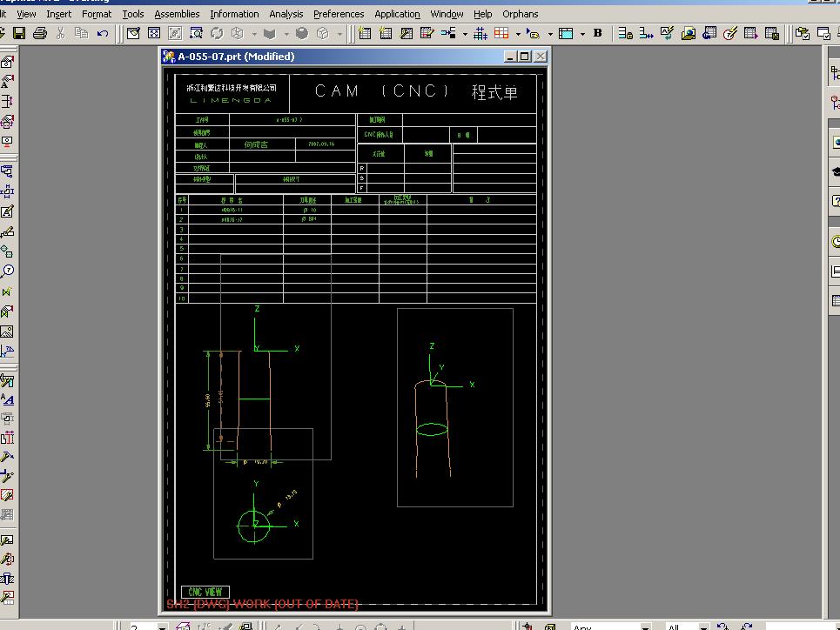The width and height of the screenshot is (840, 630).
Task: Click the folders with checkbox toggle icon
Action: pos(802,34)
